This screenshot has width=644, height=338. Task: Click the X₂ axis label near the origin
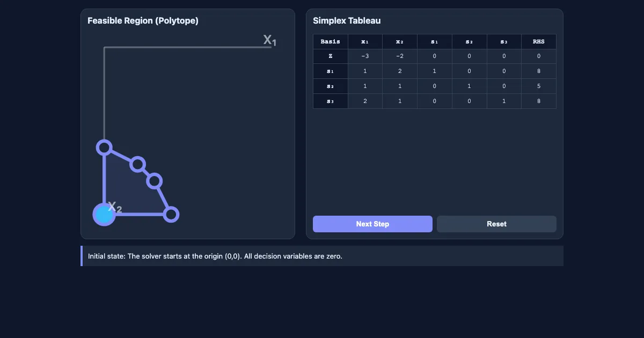[115, 208]
